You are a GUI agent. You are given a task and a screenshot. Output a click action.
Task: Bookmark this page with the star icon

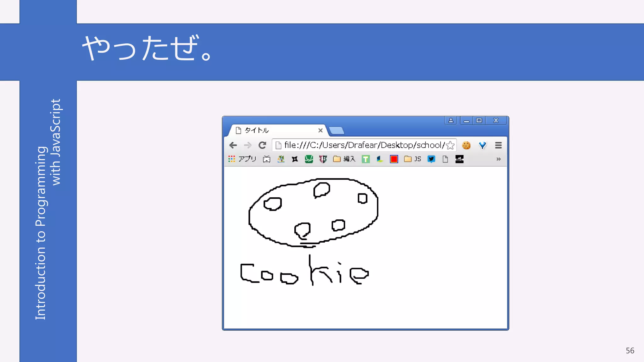coord(450,145)
